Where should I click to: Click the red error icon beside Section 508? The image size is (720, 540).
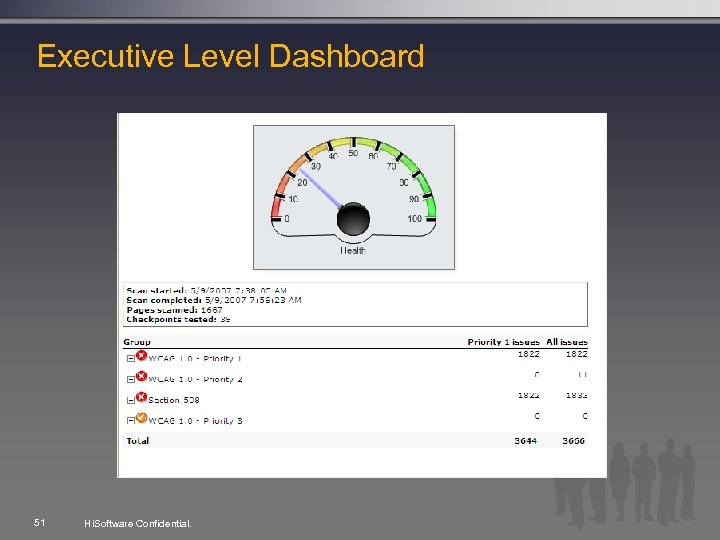[x=141, y=397]
